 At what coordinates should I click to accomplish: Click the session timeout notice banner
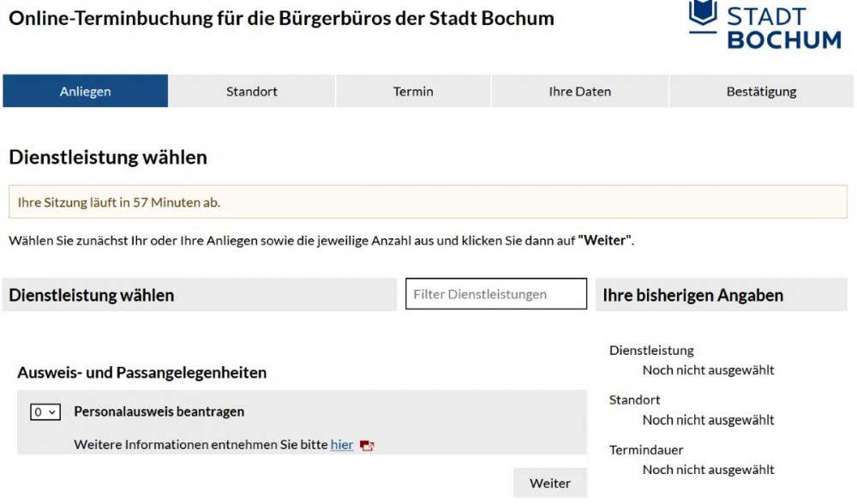tap(428, 202)
